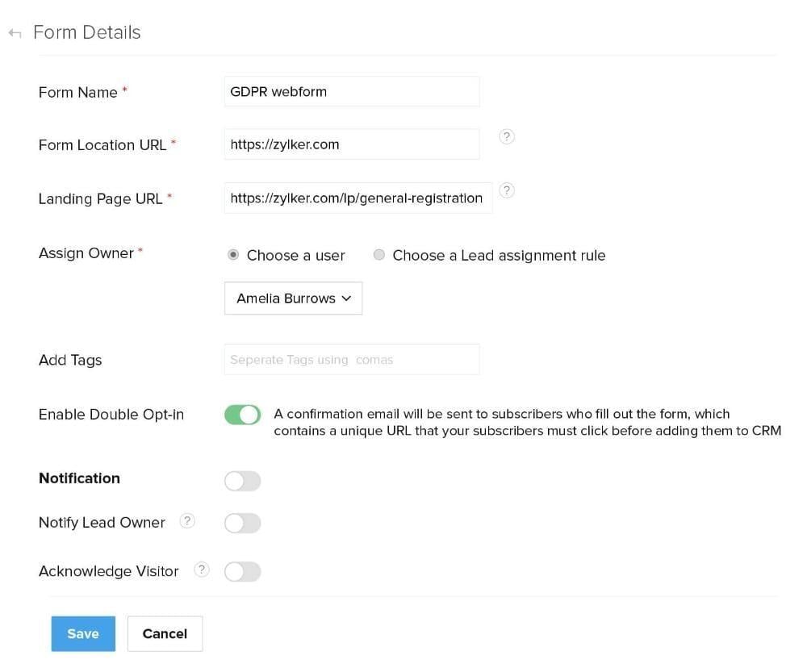Screen dimensions: 807x672
Task: Click the Form Name field showing GDPR webform
Action: (x=352, y=91)
